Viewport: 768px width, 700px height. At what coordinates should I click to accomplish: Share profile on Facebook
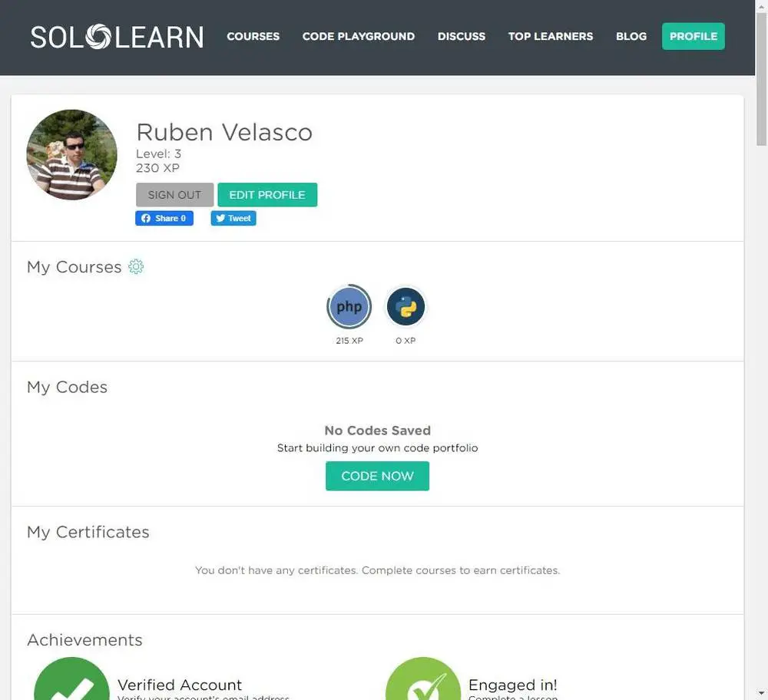point(164,218)
